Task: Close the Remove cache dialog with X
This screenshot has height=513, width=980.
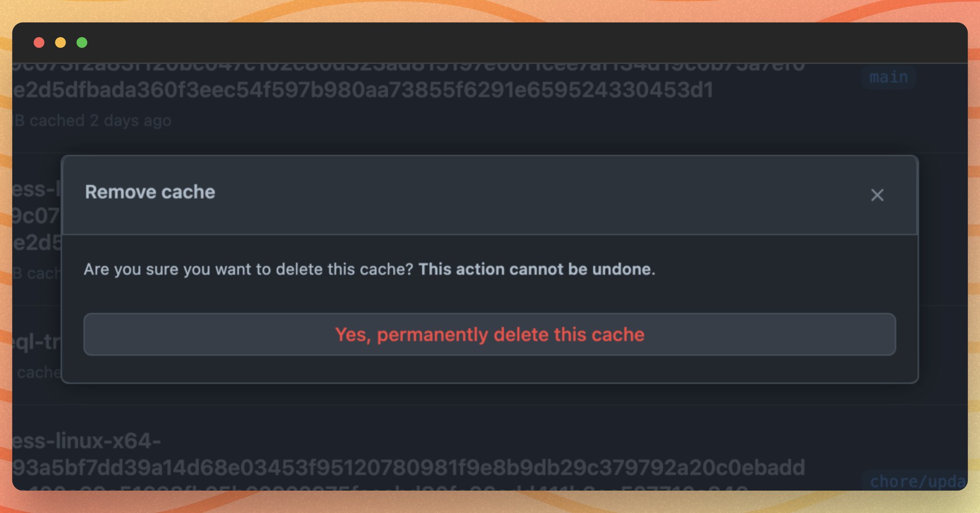Action: [x=877, y=195]
